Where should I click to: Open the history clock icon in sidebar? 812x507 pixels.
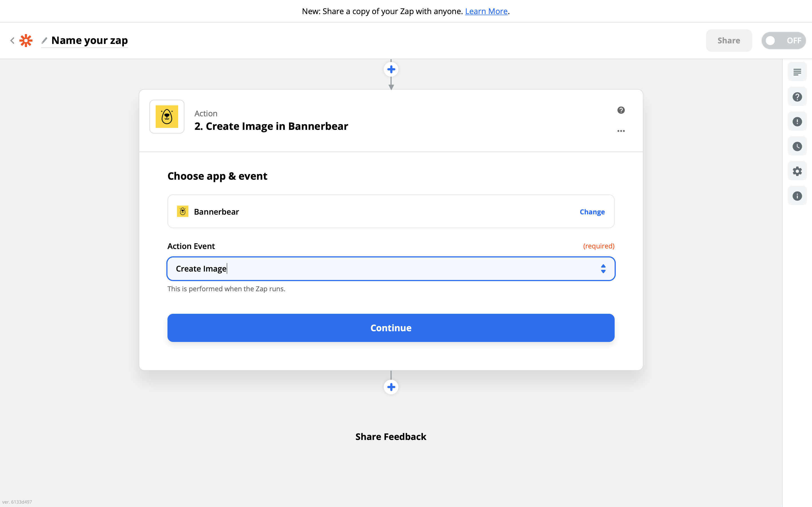[x=797, y=146]
